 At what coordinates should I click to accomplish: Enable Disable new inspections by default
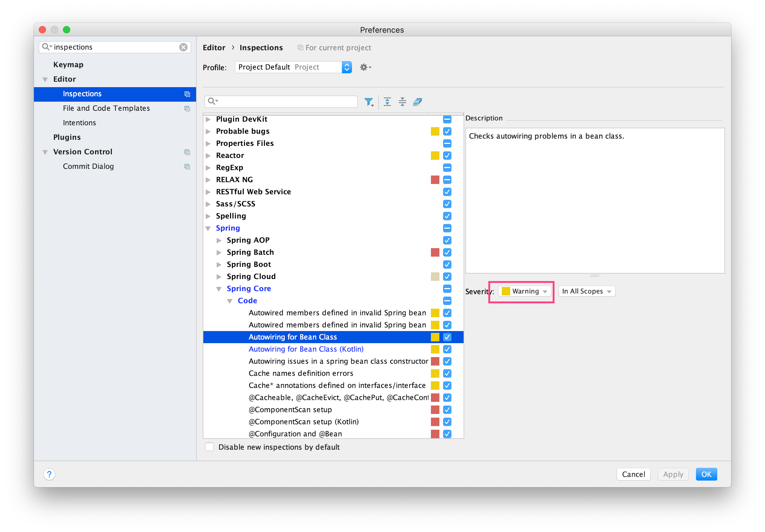pos(210,447)
